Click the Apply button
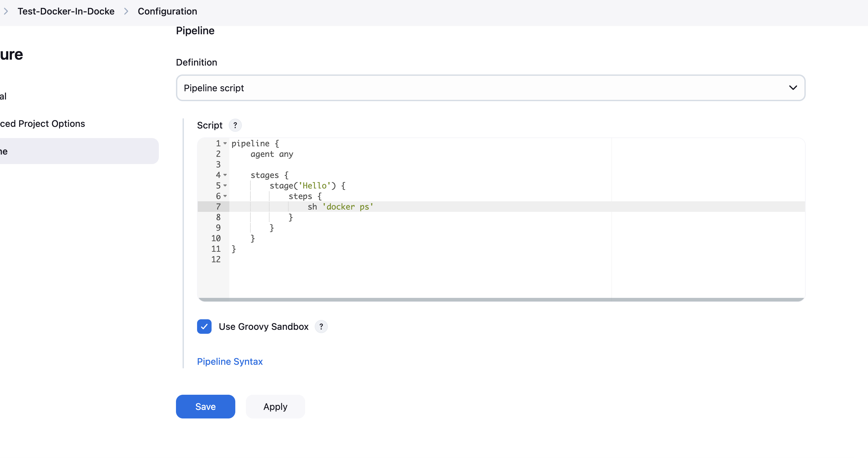 tap(275, 407)
